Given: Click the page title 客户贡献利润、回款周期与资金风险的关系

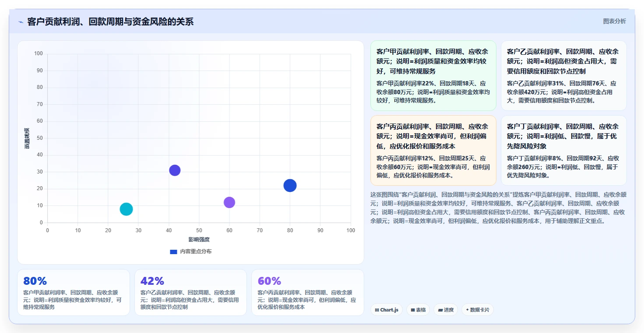Looking at the screenshot, I should point(110,22).
